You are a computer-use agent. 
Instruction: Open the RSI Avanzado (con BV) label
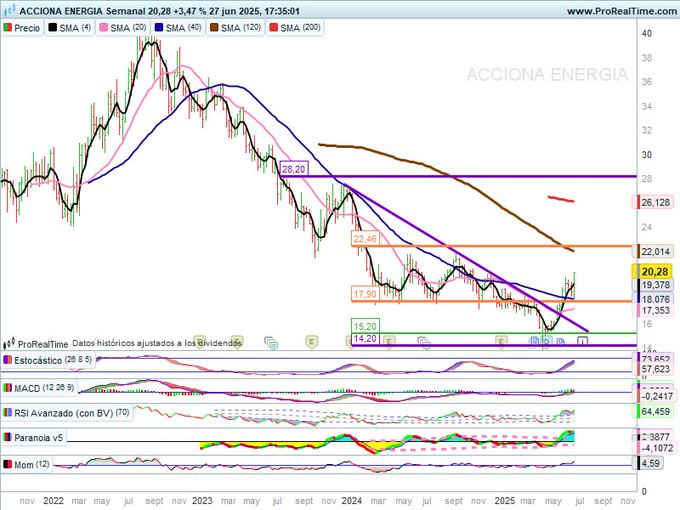72,413
